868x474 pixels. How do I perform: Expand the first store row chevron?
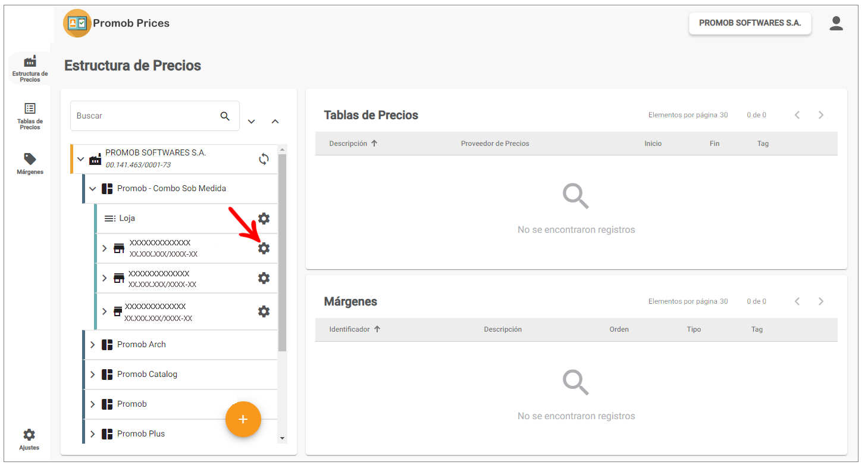tap(104, 248)
